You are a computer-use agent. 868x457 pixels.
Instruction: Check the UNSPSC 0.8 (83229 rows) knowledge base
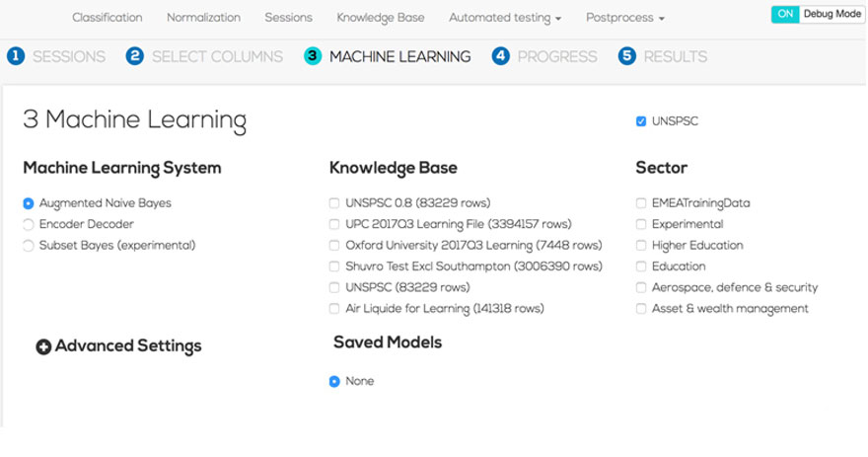334,203
